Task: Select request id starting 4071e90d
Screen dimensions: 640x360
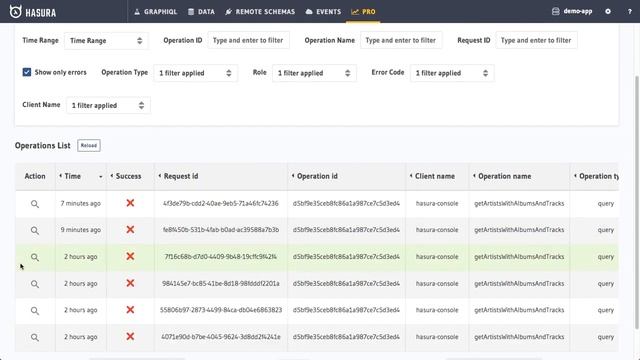Action: pyautogui.click(x=221, y=337)
